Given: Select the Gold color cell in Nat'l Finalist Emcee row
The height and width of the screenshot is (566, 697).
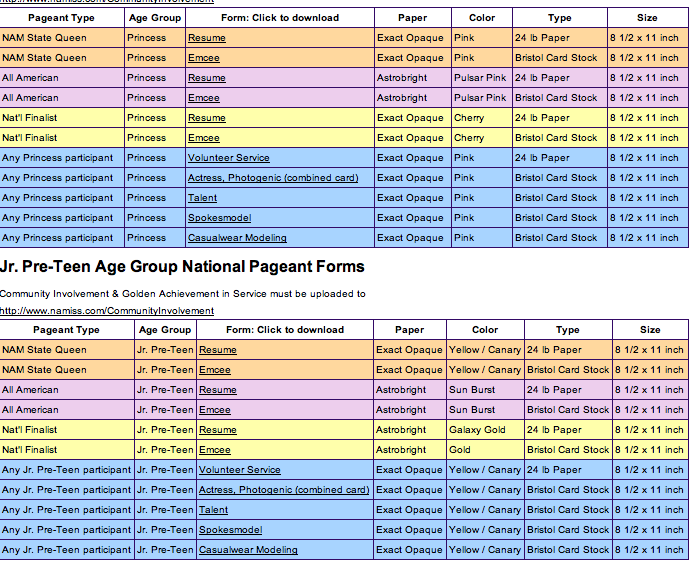Looking at the screenshot, I should coord(485,450).
